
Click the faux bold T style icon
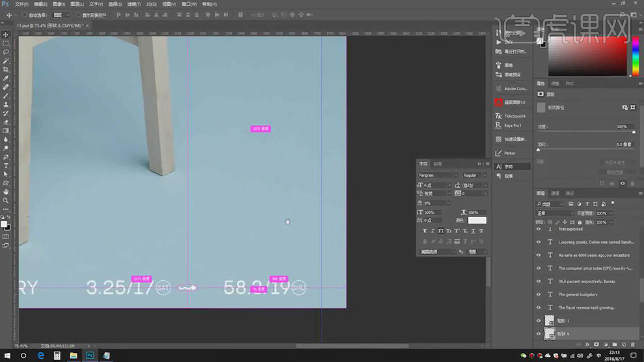point(425,231)
